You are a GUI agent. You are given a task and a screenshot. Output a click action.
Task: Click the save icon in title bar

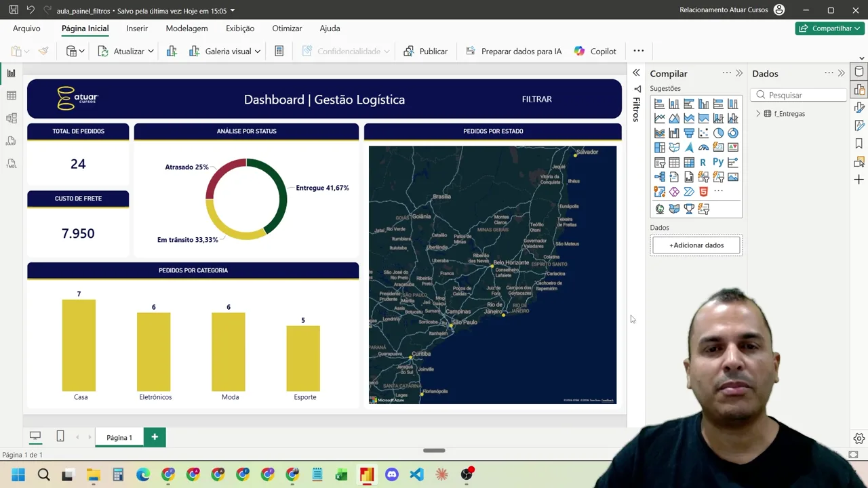(x=14, y=10)
